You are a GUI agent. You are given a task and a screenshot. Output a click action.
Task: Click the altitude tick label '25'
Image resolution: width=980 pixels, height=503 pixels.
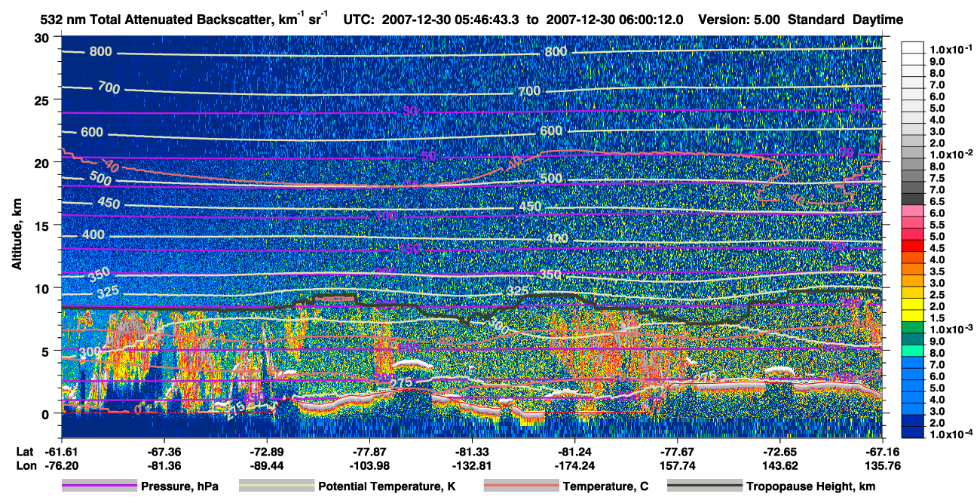(43, 100)
